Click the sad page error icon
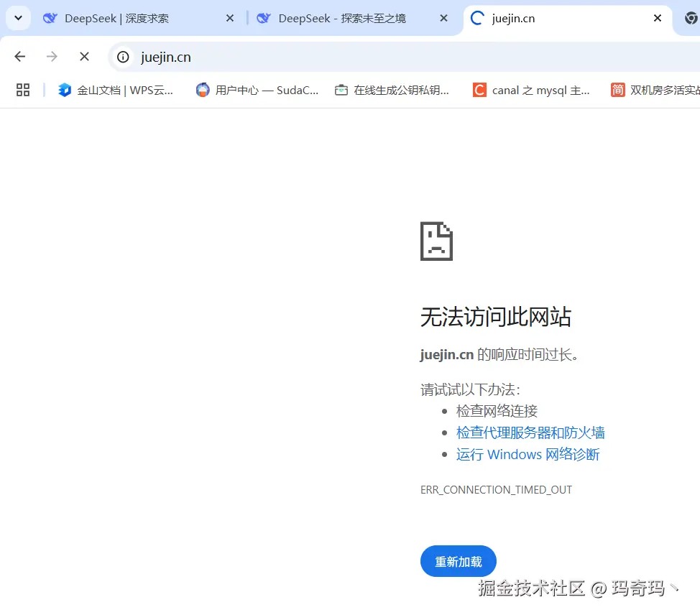This screenshot has height=615, width=700. [x=436, y=241]
